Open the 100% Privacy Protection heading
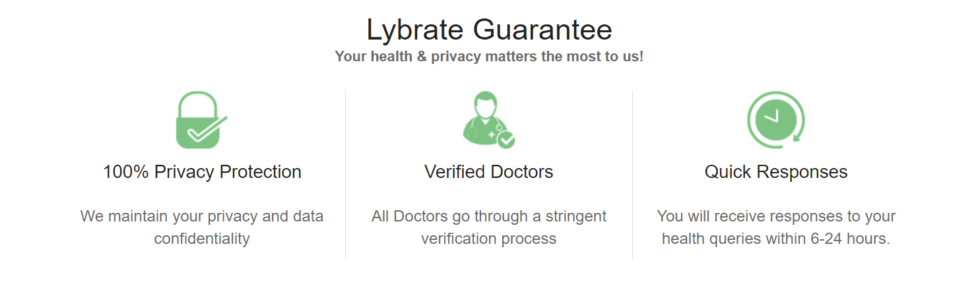The height and width of the screenshot is (290, 980). point(202,172)
